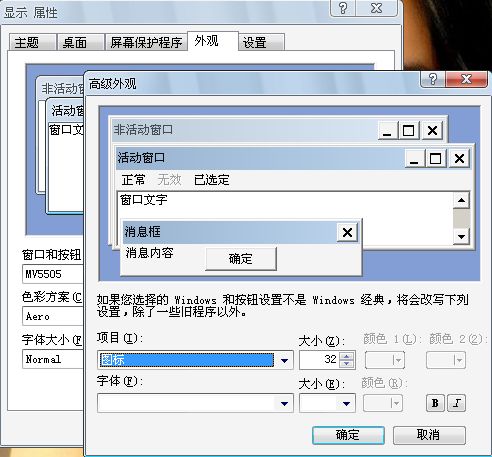Screen dimensions: 492x457
Task: Toggle bold font button
Action: (x=435, y=403)
